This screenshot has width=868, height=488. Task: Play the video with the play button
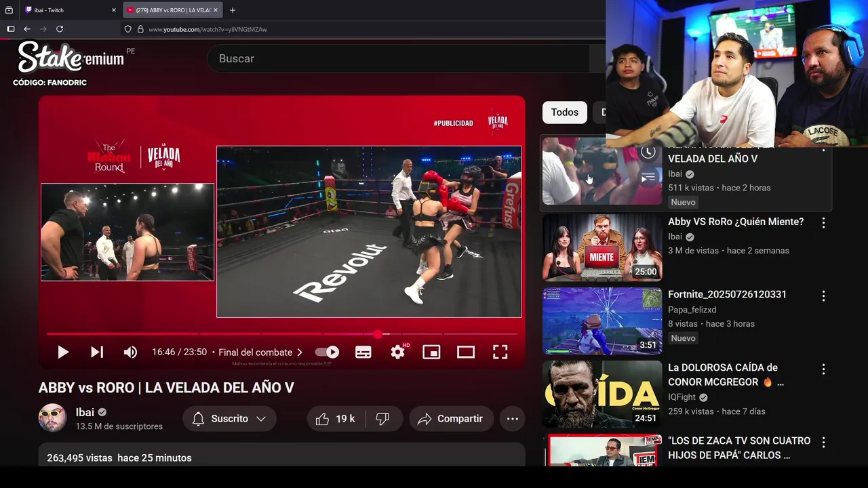(63, 352)
